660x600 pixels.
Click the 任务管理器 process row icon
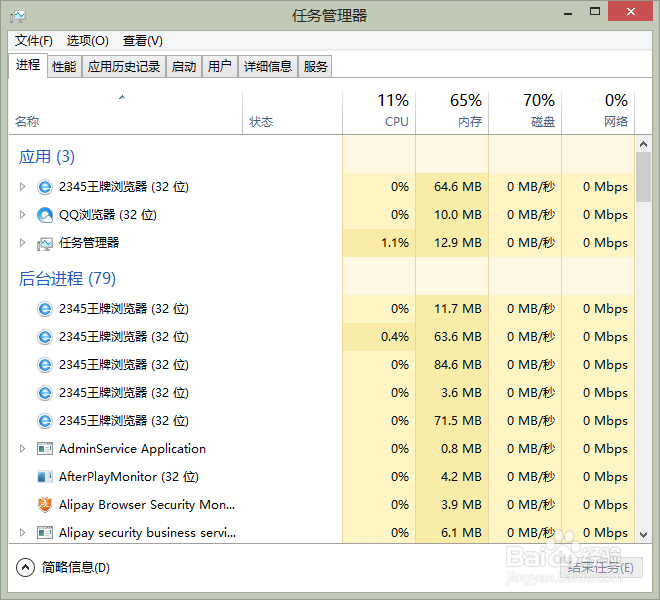[x=45, y=243]
